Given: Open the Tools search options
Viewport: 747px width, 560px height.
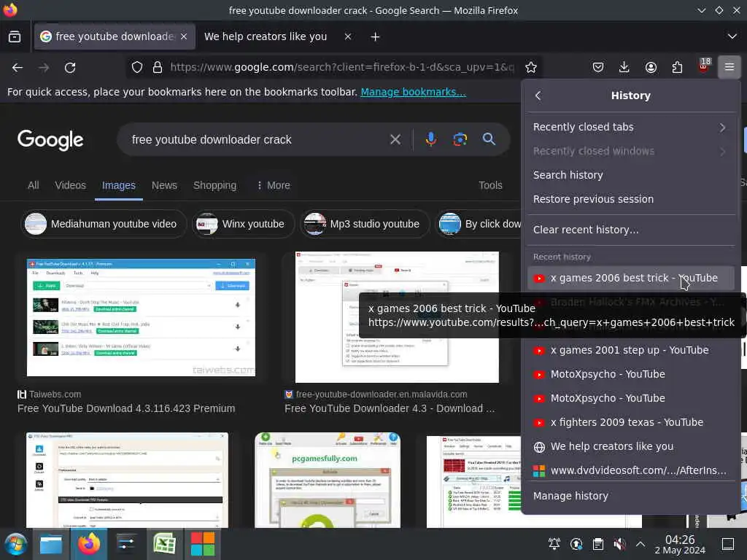Looking at the screenshot, I should (x=490, y=185).
